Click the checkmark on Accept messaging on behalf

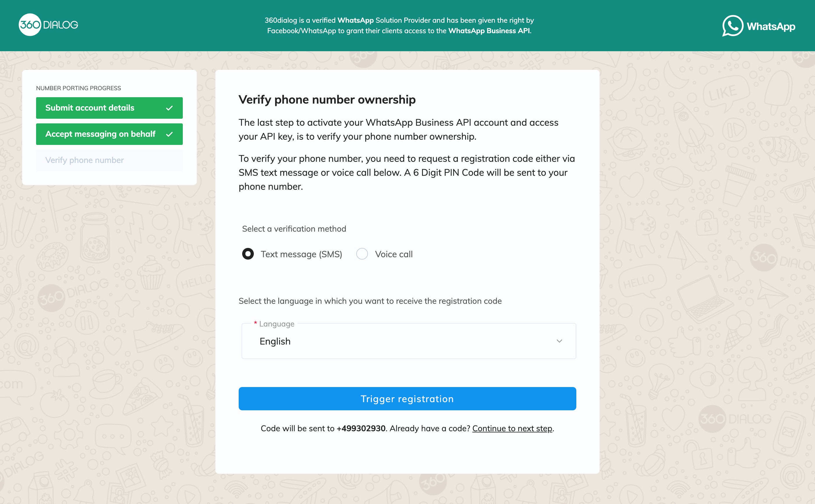(x=169, y=134)
